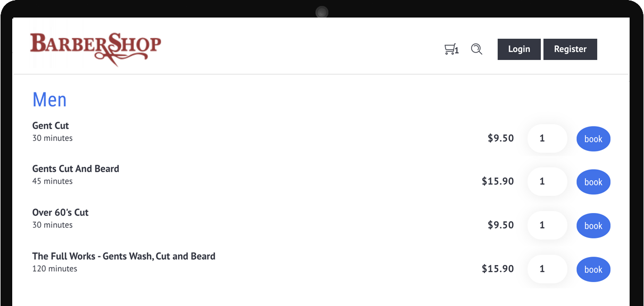This screenshot has height=306, width=644.
Task: Click the Login button
Action: coord(519,49)
